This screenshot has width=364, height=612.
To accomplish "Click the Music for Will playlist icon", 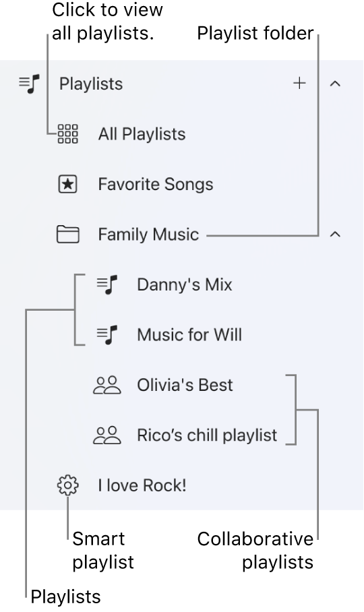I will 107,335.
